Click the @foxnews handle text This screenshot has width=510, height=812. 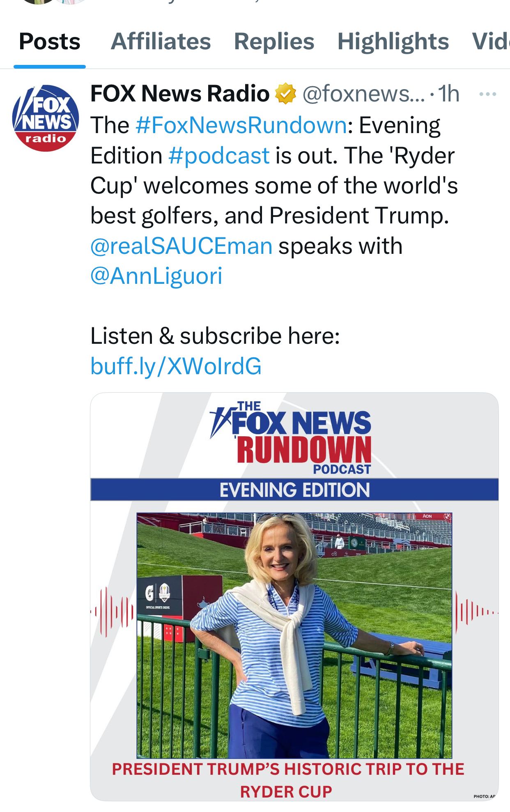pos(364,94)
